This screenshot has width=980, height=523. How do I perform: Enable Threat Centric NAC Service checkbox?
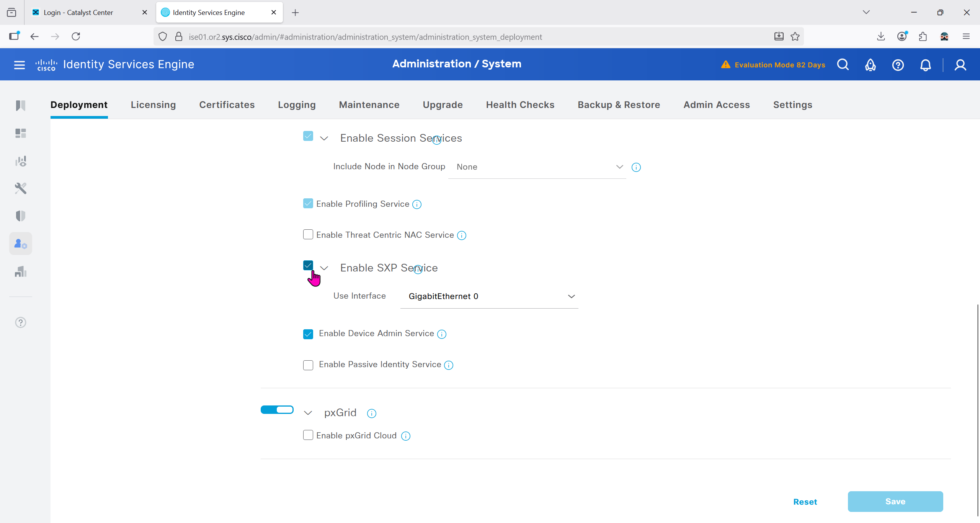pyautogui.click(x=308, y=234)
